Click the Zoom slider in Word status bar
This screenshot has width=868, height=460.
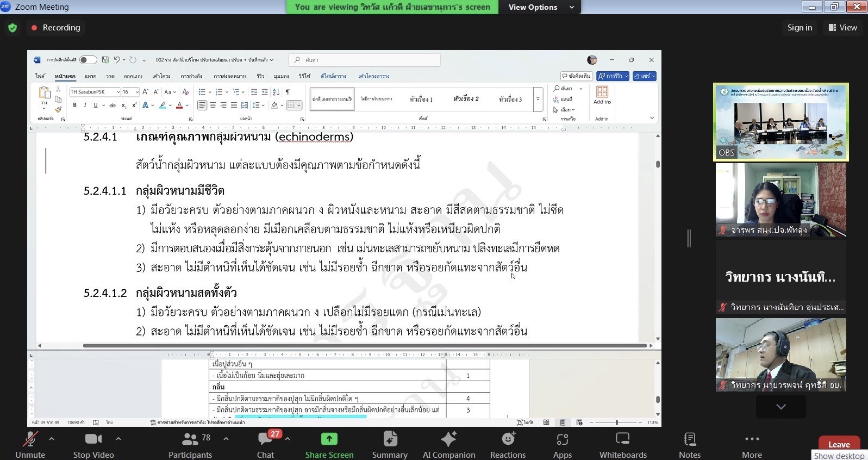[x=616, y=422]
